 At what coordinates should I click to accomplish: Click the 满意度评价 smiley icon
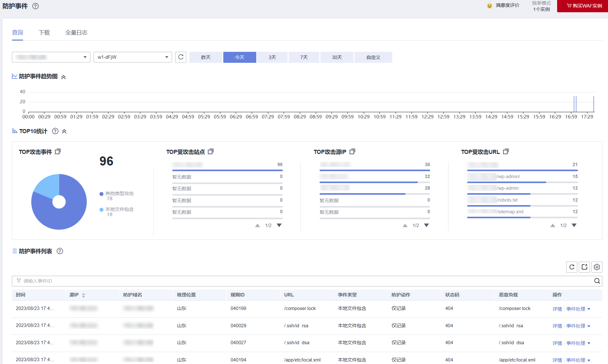489,6
